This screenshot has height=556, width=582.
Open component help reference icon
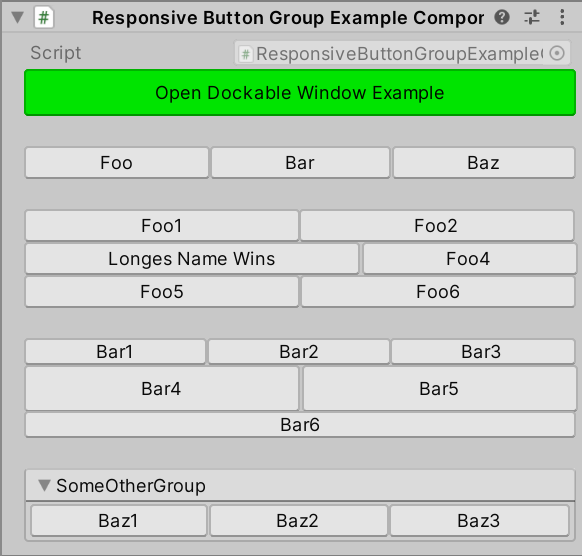[x=502, y=17]
